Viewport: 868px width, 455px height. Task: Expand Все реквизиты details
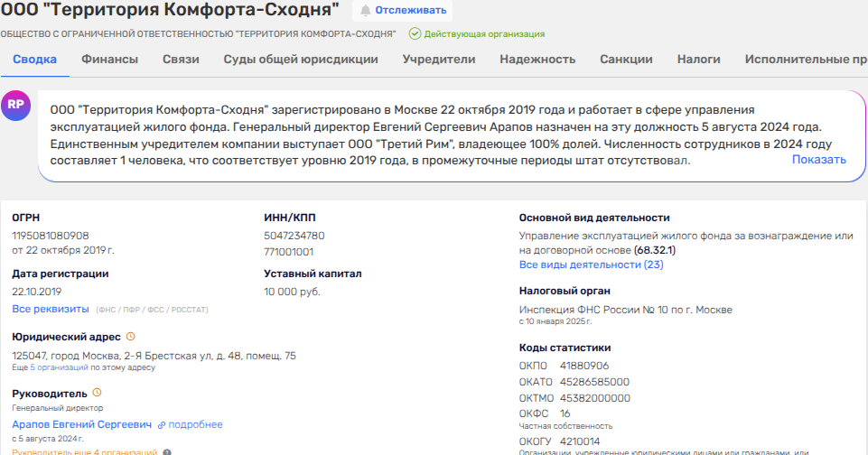click(x=51, y=310)
